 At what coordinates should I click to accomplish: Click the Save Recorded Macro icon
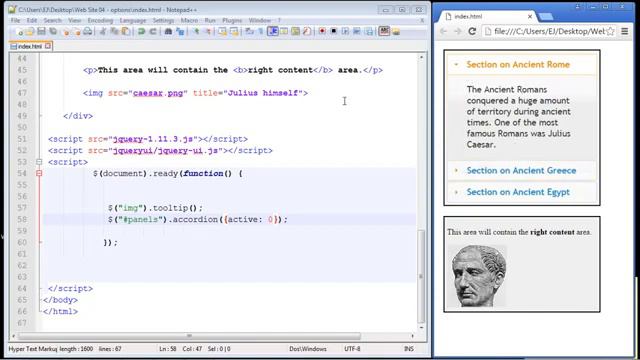click(x=369, y=31)
